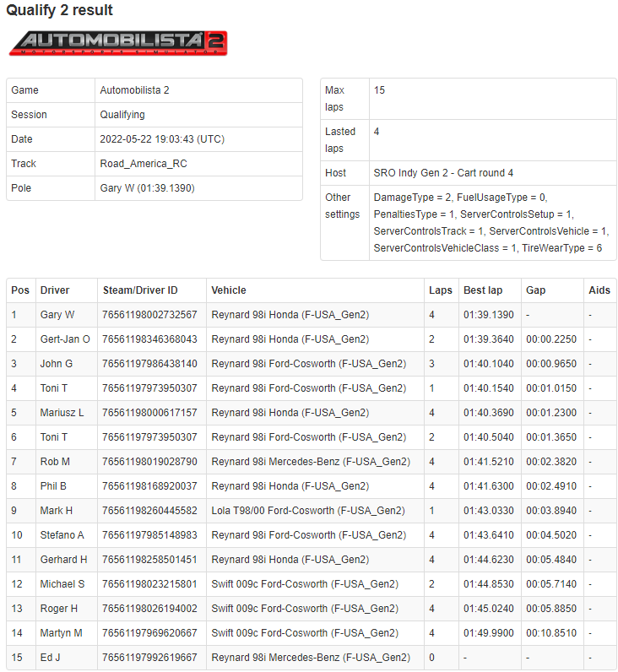Click the Vehicle column header
The image size is (618, 672).
click(x=229, y=290)
